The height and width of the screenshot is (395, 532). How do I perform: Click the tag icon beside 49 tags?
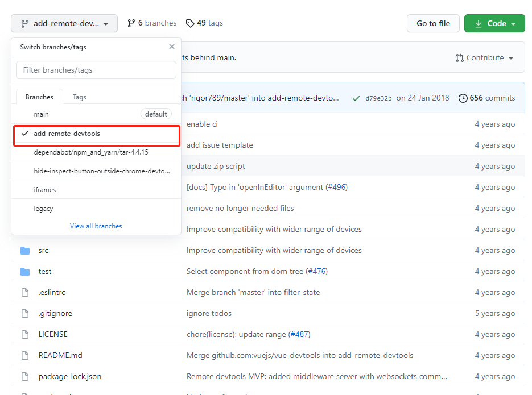click(190, 23)
